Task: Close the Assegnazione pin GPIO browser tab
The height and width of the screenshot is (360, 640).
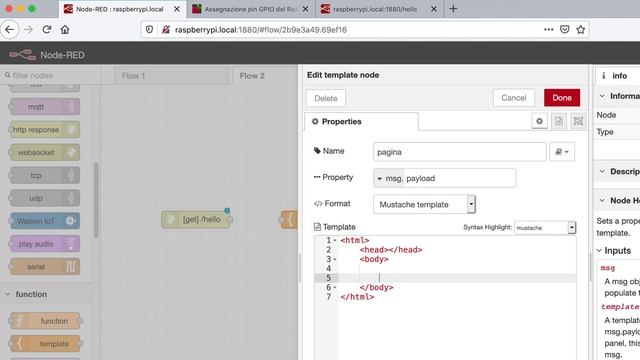Action: pos(305,9)
